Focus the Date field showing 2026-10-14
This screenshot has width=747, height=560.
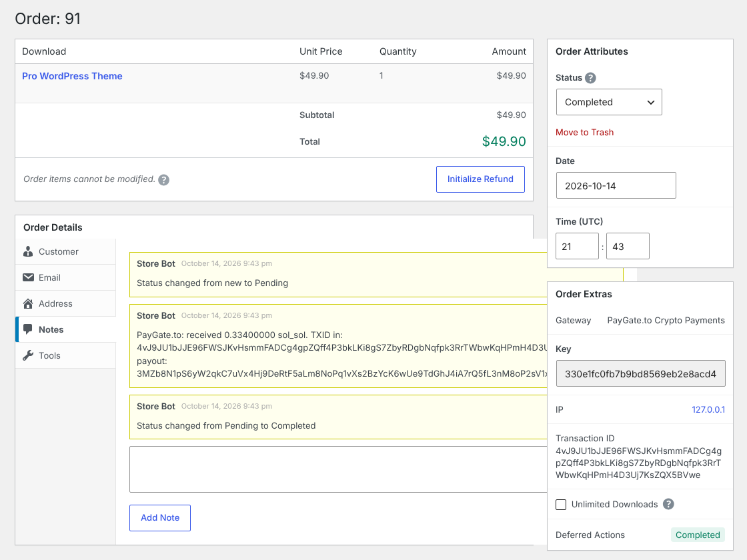[x=616, y=185]
